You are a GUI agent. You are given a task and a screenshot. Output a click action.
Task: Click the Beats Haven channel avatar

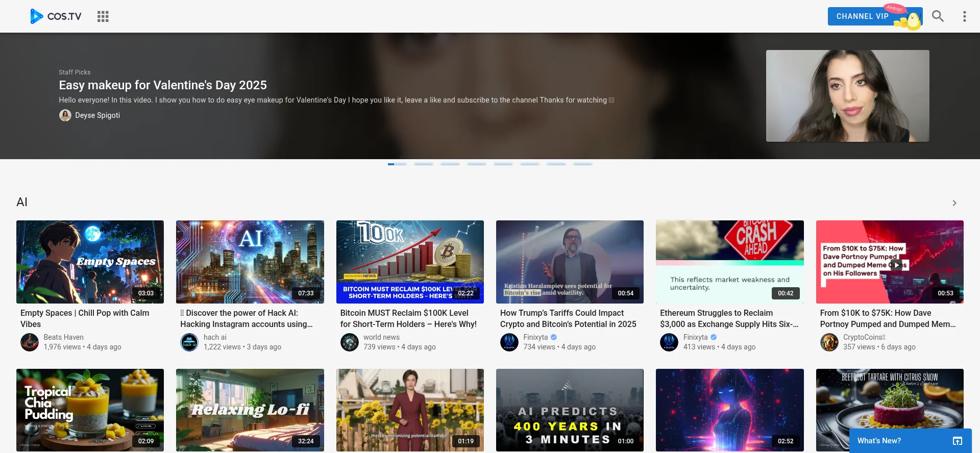coord(30,342)
